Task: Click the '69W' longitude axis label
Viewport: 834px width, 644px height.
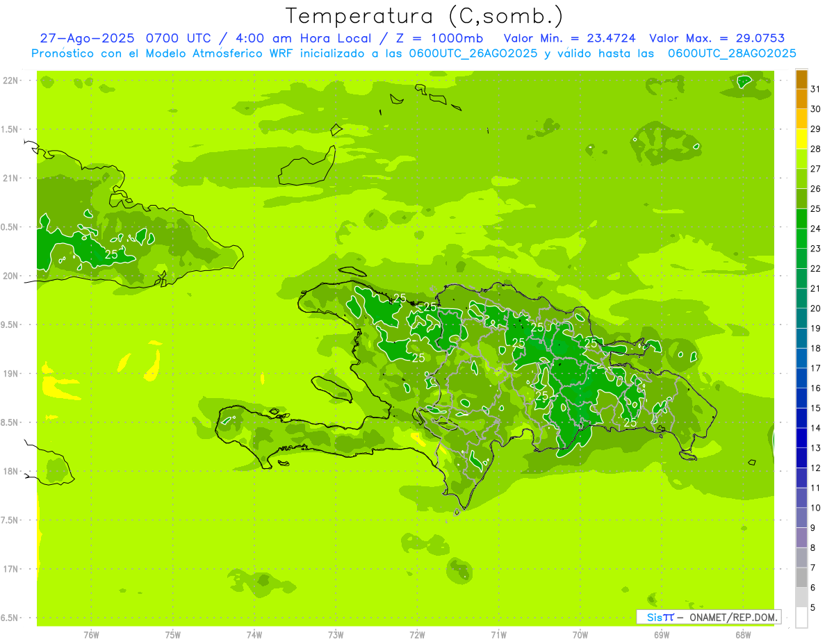Action: [662, 636]
